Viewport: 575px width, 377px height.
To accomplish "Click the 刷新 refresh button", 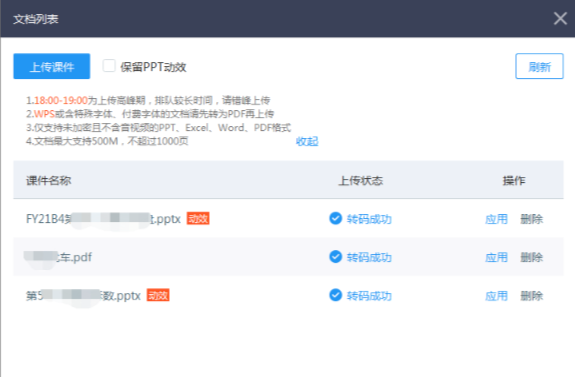I will pos(539,66).
